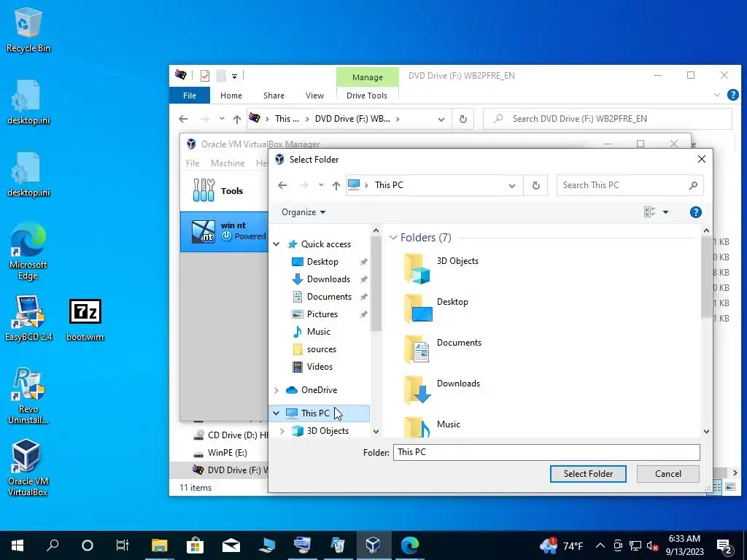Open the Explorer File tab
This screenshot has width=747, height=560.
tap(190, 96)
